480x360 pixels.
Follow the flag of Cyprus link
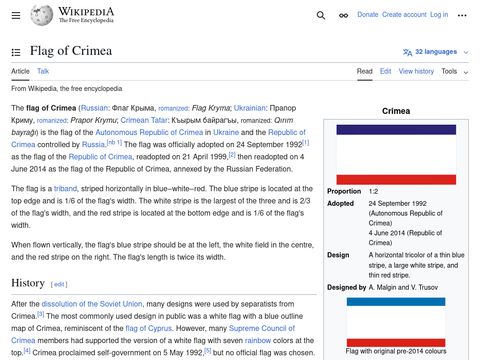(x=148, y=328)
